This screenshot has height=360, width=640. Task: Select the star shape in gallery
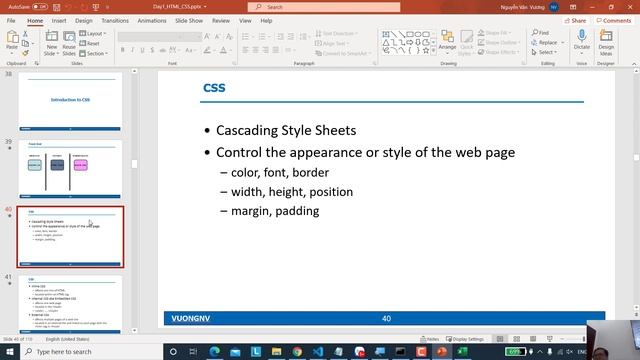(x=426, y=51)
